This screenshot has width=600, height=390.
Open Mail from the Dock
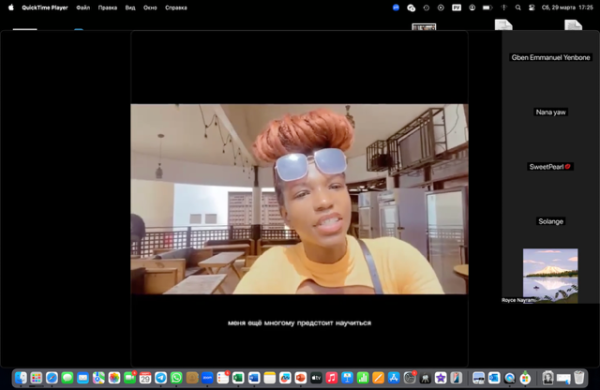click(83, 378)
